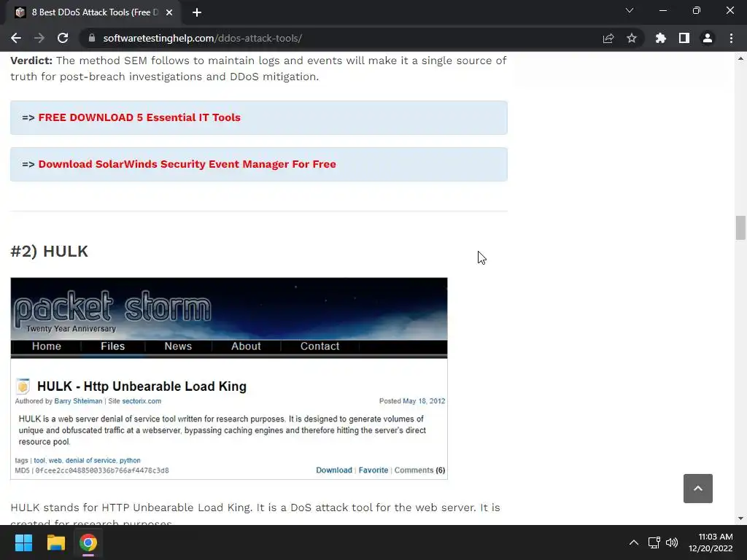Bookmark this tab with star icon
Image resolution: width=747 pixels, height=560 pixels.
click(x=632, y=38)
